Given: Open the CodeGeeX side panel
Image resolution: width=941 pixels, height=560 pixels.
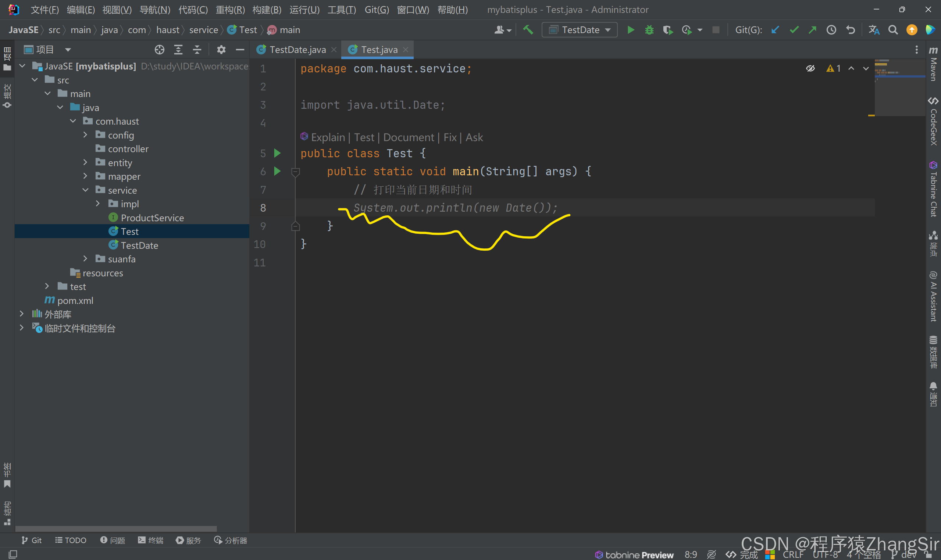Looking at the screenshot, I should [933, 121].
